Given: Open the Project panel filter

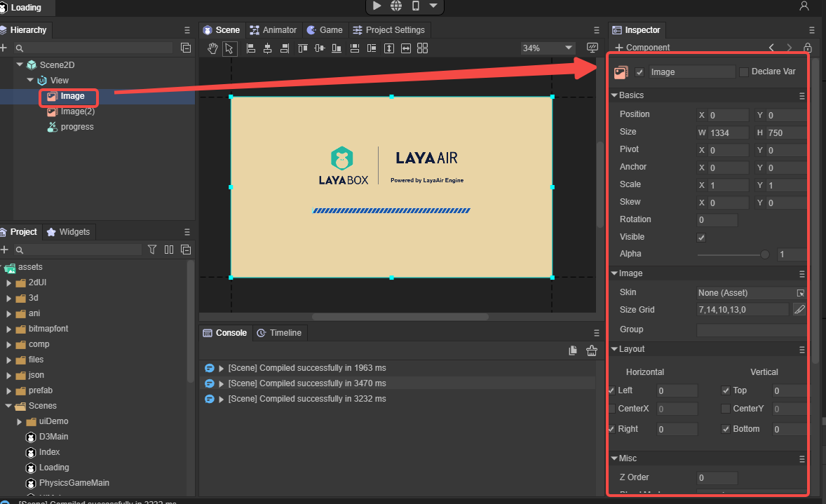Looking at the screenshot, I should (x=152, y=250).
